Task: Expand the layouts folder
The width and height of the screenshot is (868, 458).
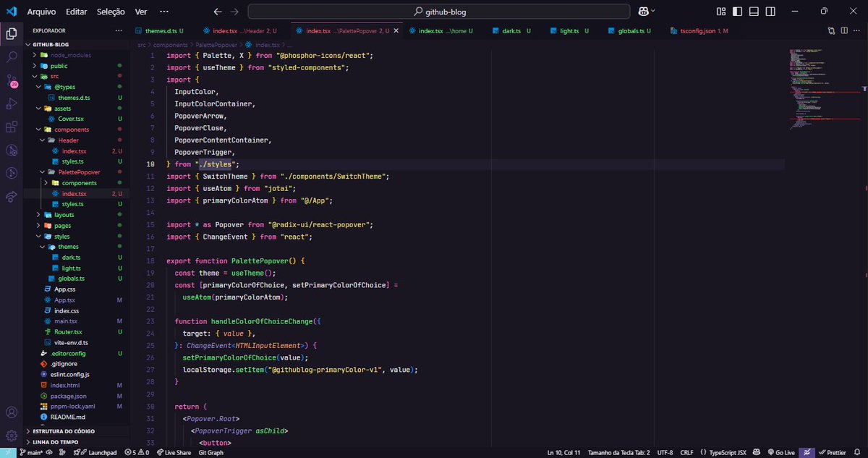Action: point(76,215)
